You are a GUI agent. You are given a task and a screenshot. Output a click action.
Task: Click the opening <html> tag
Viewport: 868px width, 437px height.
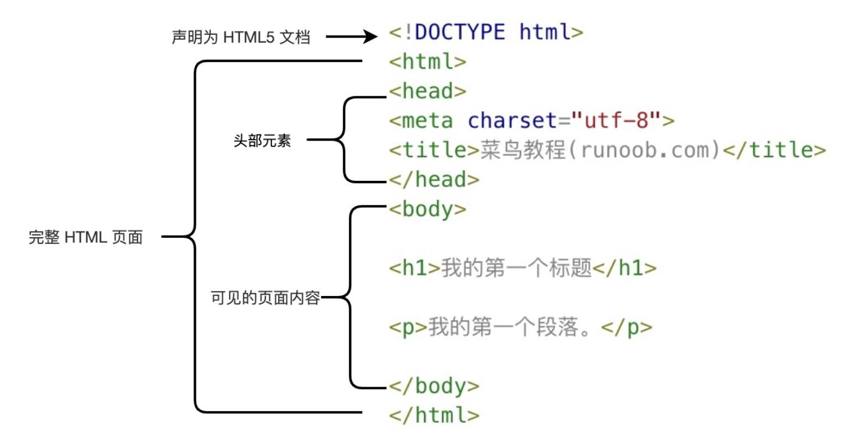(427, 61)
